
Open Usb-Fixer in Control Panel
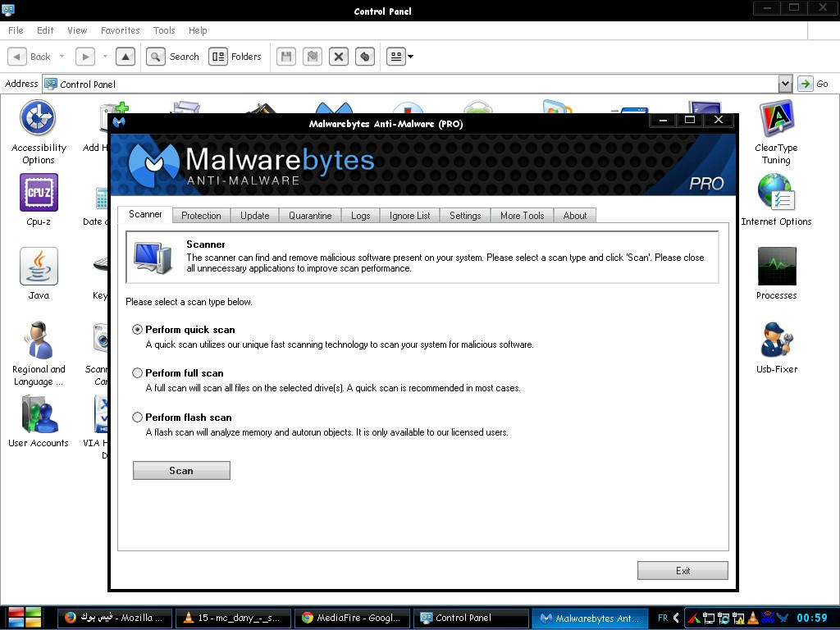point(776,347)
